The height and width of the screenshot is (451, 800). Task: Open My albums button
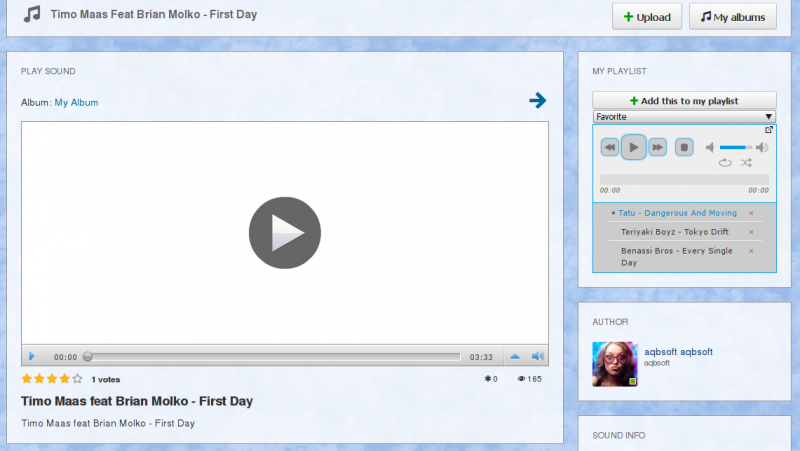click(733, 17)
